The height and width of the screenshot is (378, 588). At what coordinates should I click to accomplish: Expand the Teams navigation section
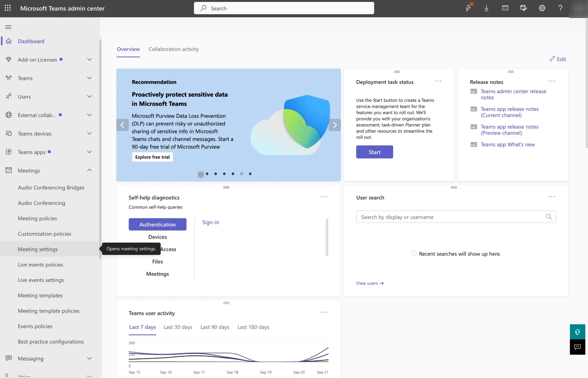(89, 78)
